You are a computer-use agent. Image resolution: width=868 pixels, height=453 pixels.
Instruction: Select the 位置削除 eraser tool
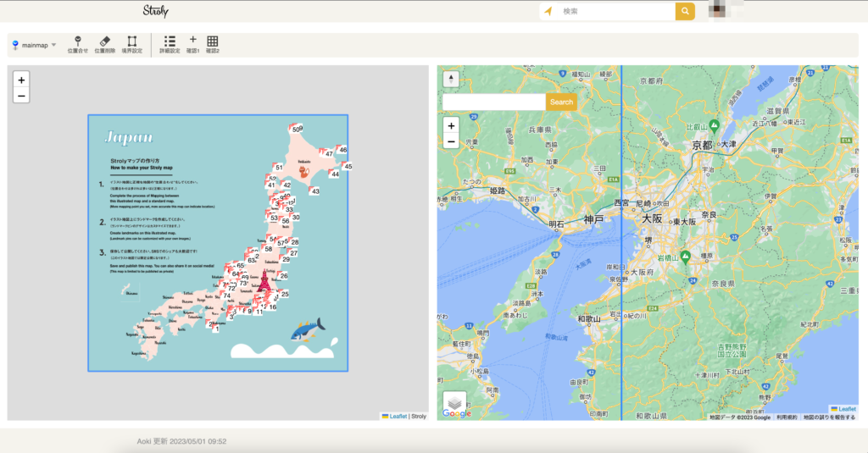click(104, 44)
